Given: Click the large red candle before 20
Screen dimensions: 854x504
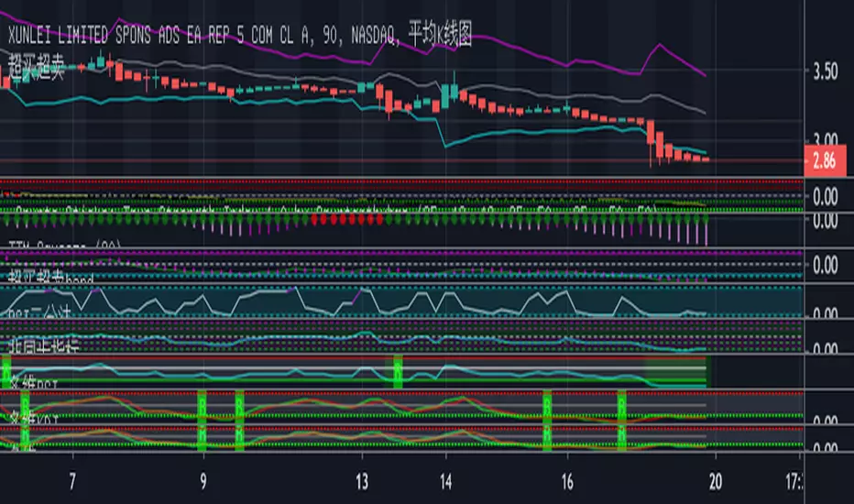Looking at the screenshot, I should 652,137.
